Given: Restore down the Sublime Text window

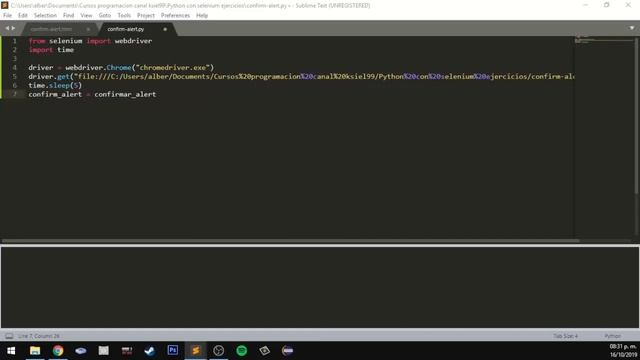Looking at the screenshot, I should coord(607,5).
